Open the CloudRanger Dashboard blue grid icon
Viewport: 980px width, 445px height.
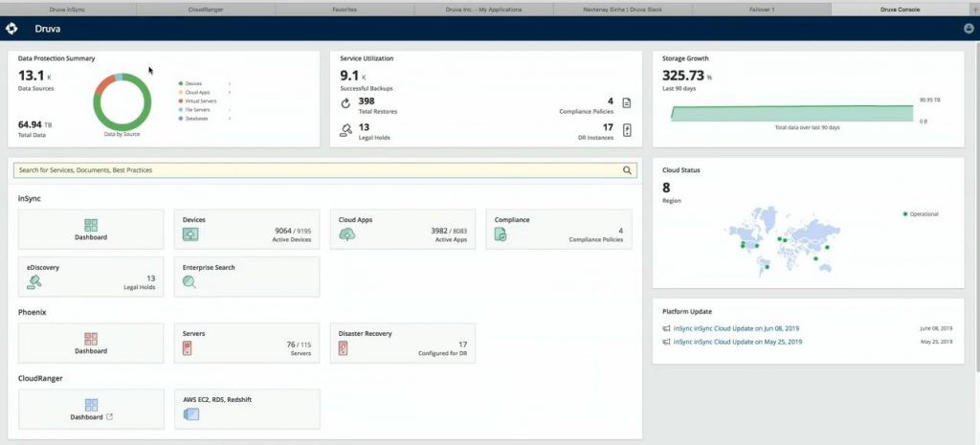[91, 405]
